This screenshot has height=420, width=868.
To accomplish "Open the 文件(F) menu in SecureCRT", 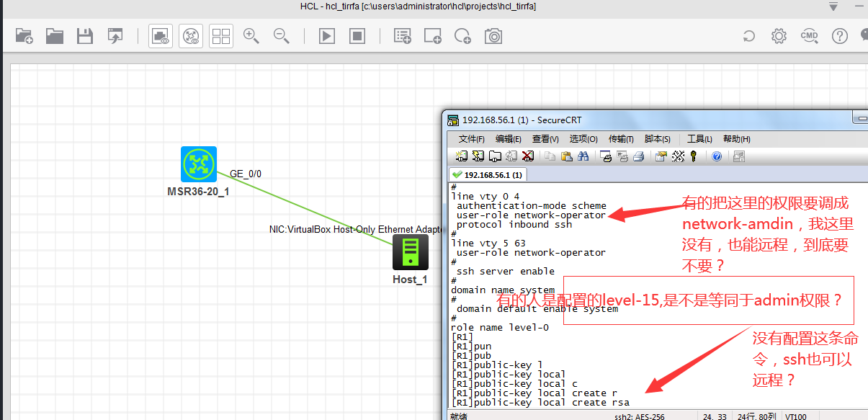I will [x=471, y=139].
